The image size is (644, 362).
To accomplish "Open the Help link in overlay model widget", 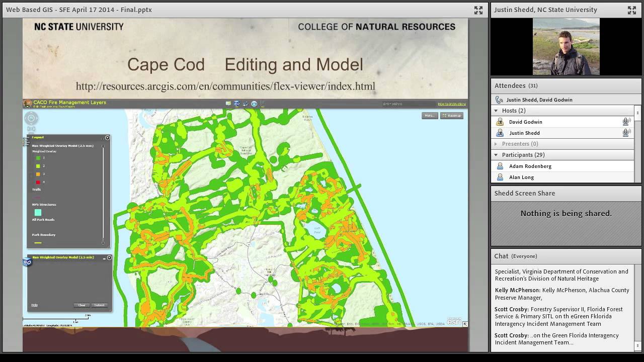I will point(35,305).
